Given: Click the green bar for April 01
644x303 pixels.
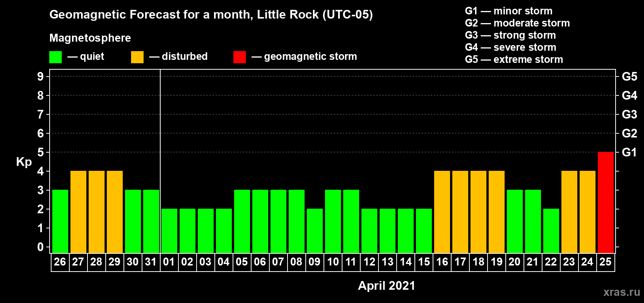Looking at the screenshot, I should pyautogui.click(x=169, y=231).
